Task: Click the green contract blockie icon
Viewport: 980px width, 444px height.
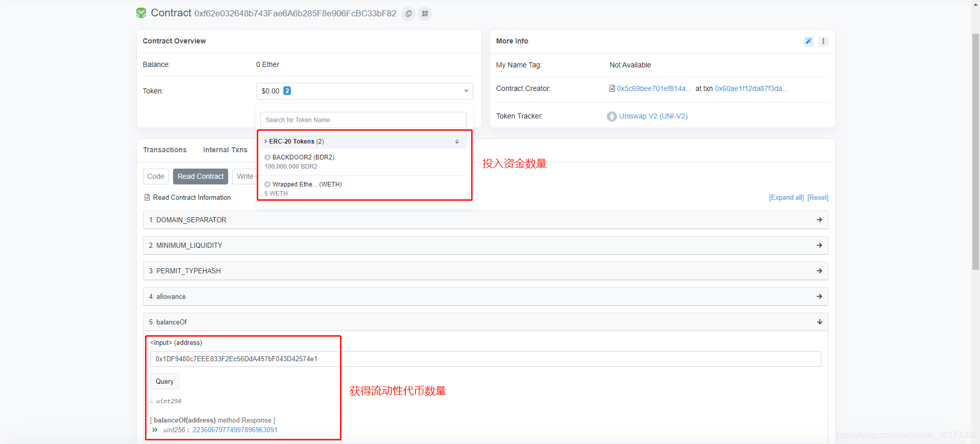Action: (141, 13)
